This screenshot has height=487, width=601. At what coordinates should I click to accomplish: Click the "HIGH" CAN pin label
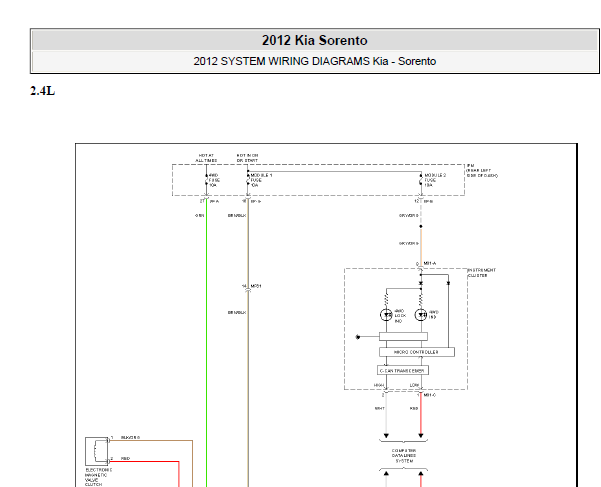pyautogui.click(x=379, y=385)
